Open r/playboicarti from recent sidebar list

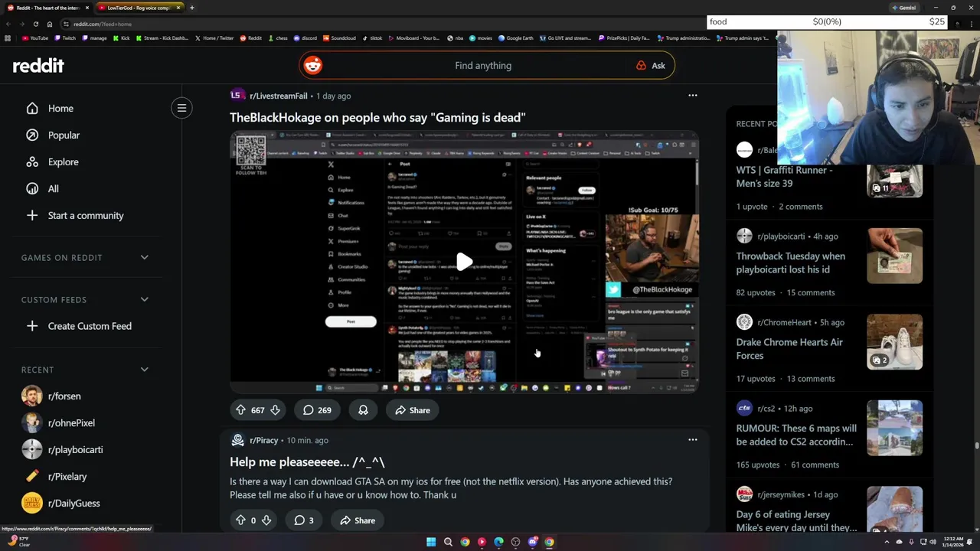click(x=75, y=450)
